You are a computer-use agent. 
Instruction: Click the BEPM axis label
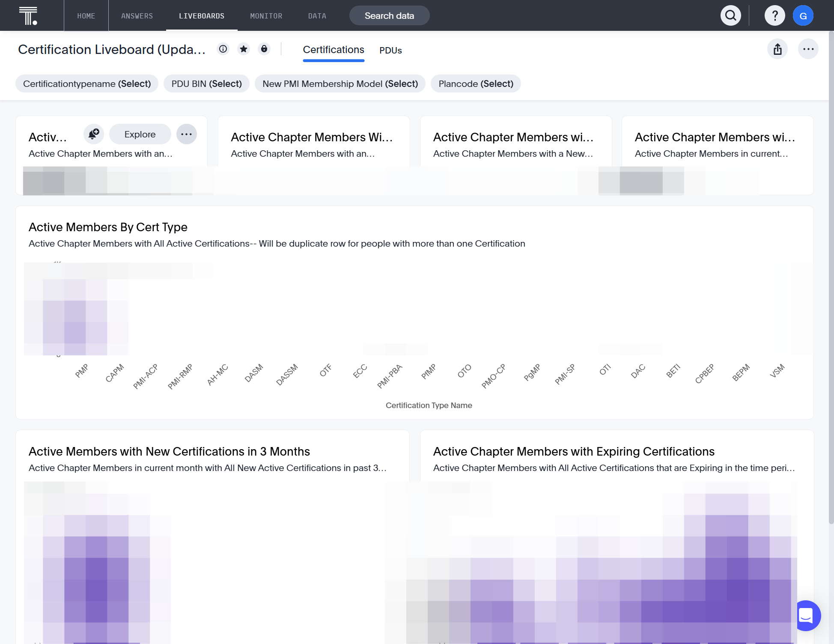coord(741,373)
